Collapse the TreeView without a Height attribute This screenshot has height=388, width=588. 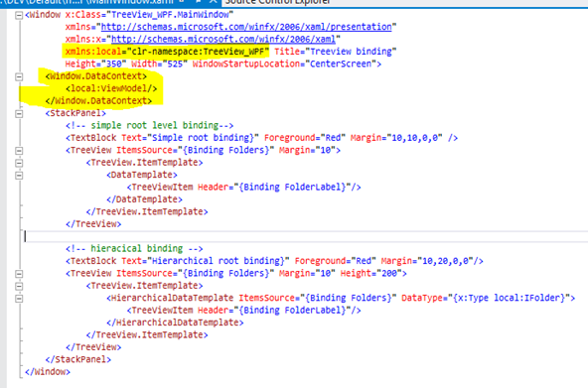[x=19, y=151]
